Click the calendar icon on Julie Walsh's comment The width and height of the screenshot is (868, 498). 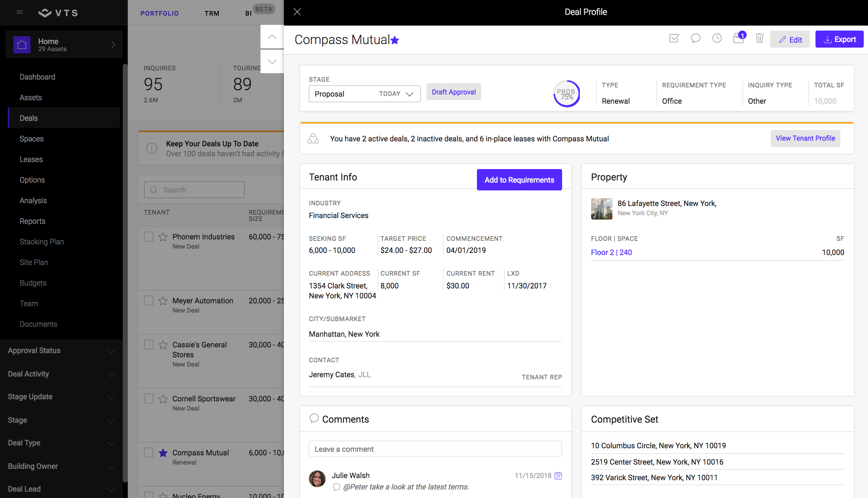pyautogui.click(x=558, y=476)
